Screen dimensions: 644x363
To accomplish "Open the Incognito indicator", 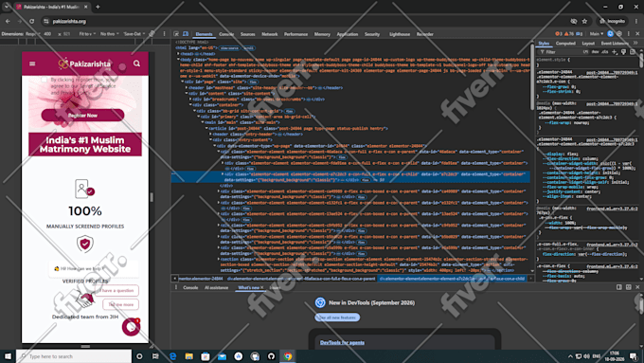I will coord(612,21).
